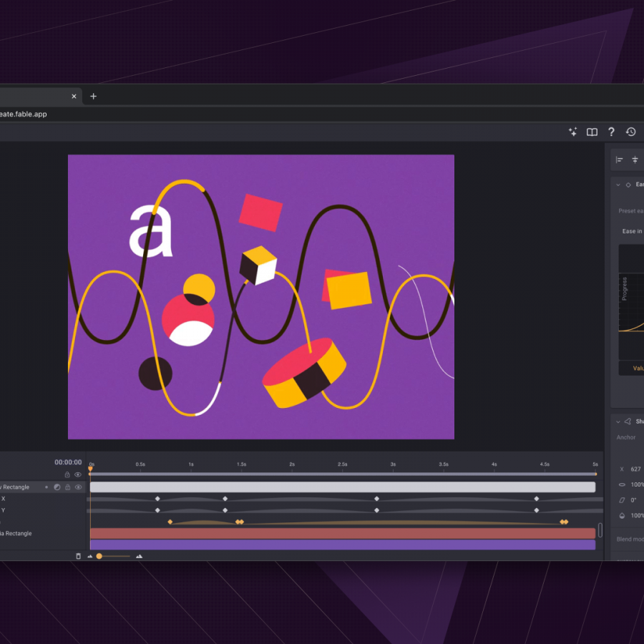
Task: Open a new browser tab with the plus button
Action: tap(94, 96)
